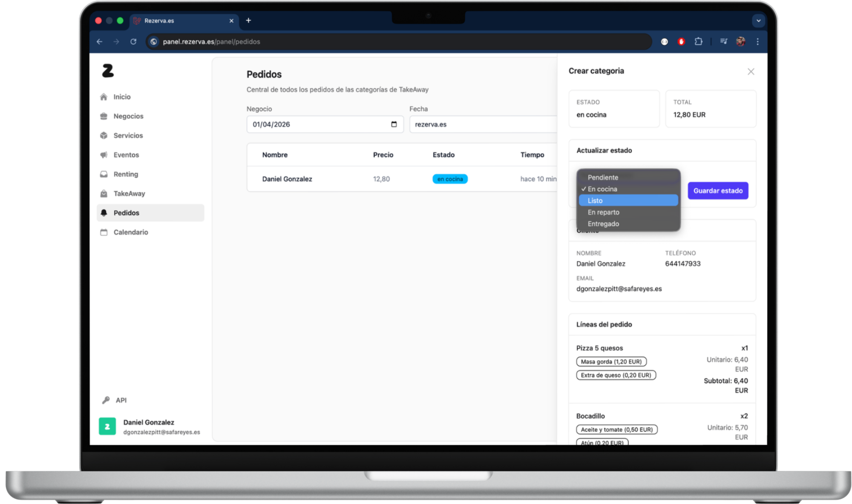Click the phone number 644147933
This screenshot has width=852, height=504.
[683, 263]
